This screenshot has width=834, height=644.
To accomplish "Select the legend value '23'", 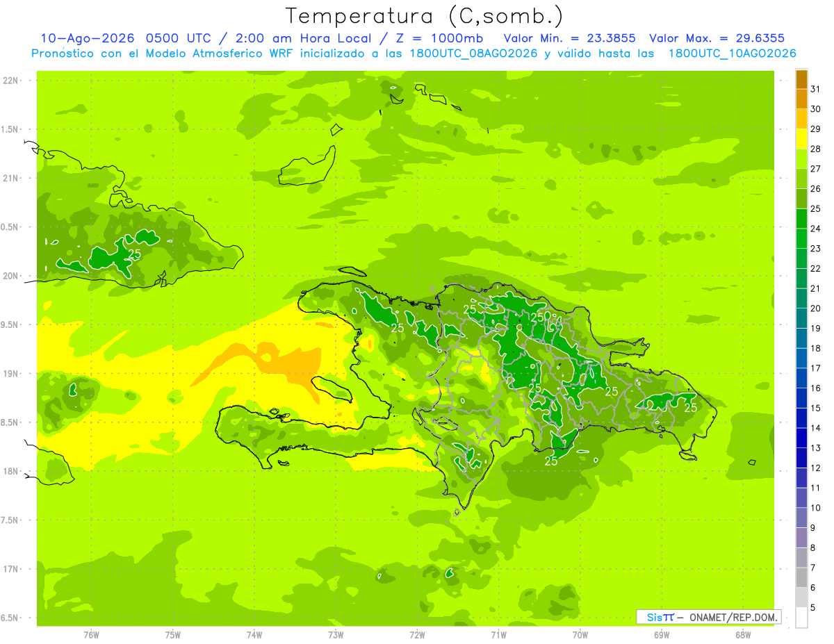I will pyautogui.click(x=816, y=248).
